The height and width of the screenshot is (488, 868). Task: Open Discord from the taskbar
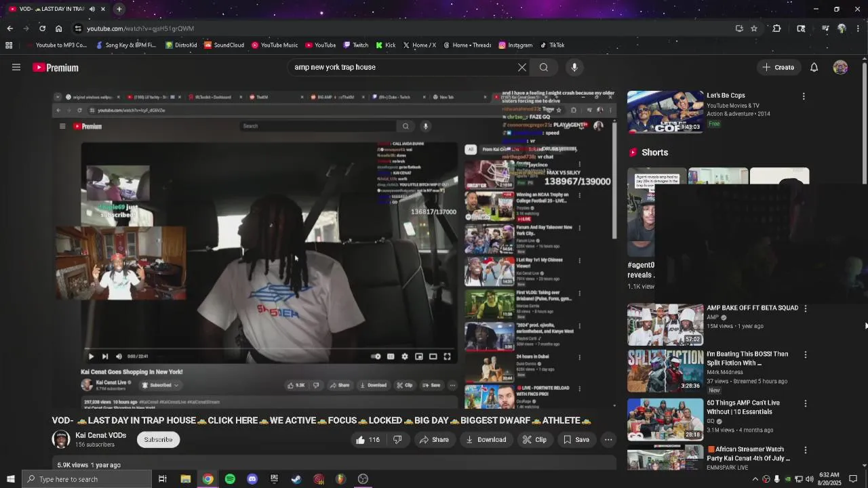tap(252, 479)
